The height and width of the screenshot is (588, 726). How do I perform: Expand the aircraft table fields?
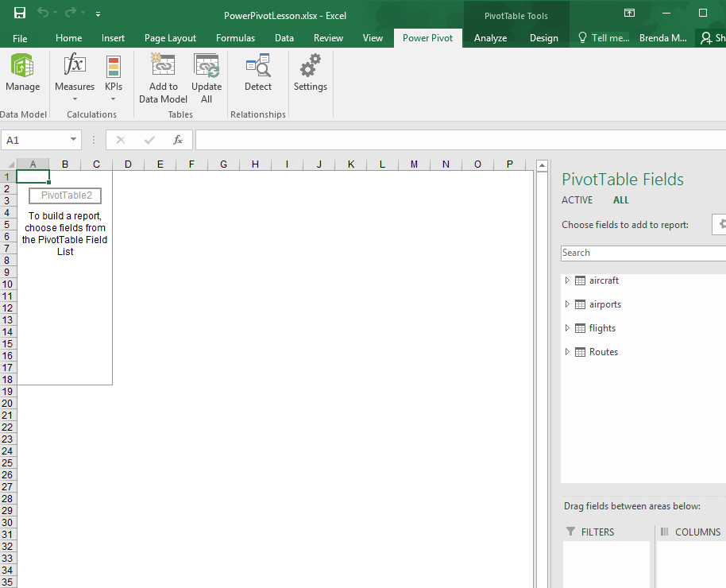567,280
